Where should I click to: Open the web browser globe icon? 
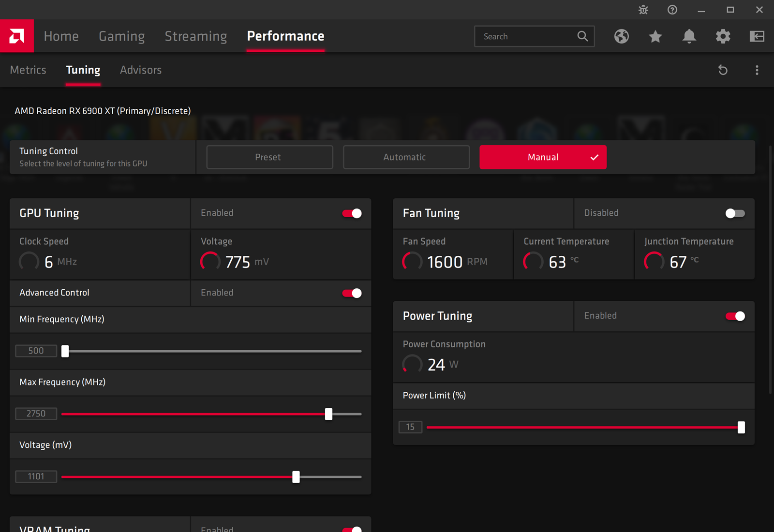pyautogui.click(x=622, y=36)
